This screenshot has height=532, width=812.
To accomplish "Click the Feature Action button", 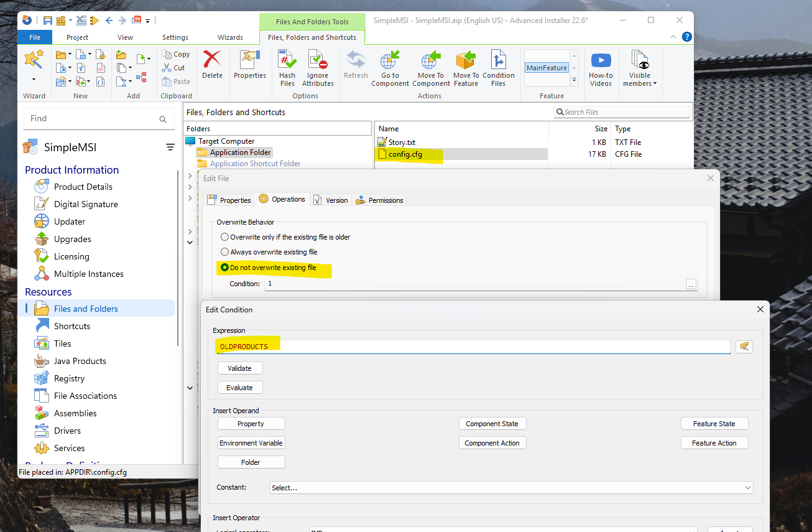I will coord(714,443).
